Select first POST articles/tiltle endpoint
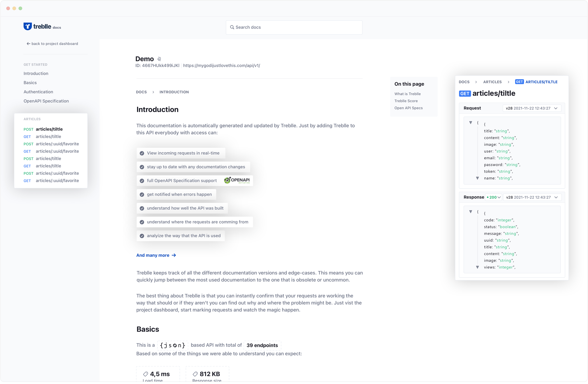Viewport: 588px width, 384px height. coord(43,129)
